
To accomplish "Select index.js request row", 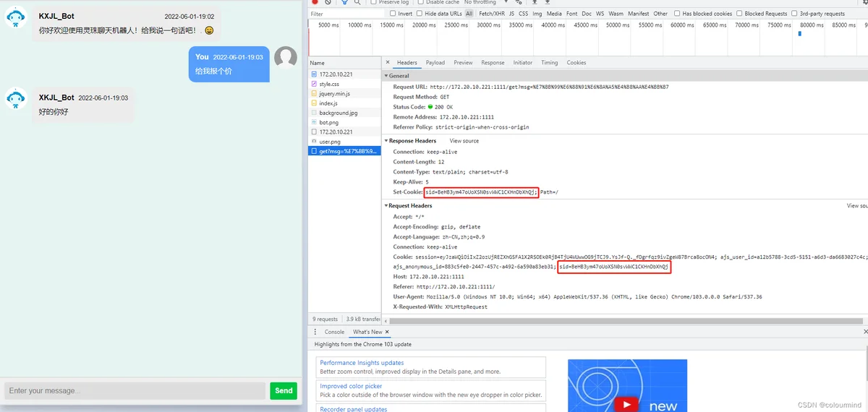I will (x=344, y=103).
